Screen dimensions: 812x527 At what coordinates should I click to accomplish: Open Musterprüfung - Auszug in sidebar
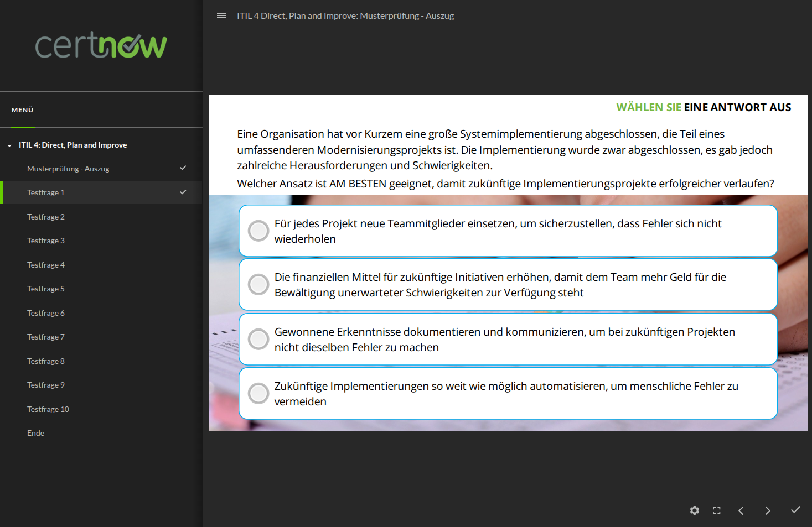pos(68,169)
